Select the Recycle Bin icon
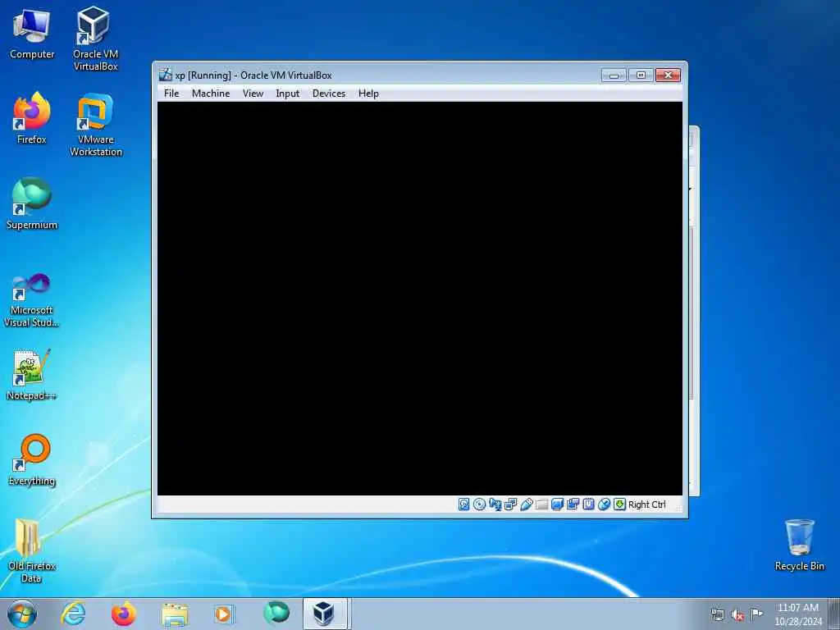This screenshot has height=630, width=840. pos(800,545)
